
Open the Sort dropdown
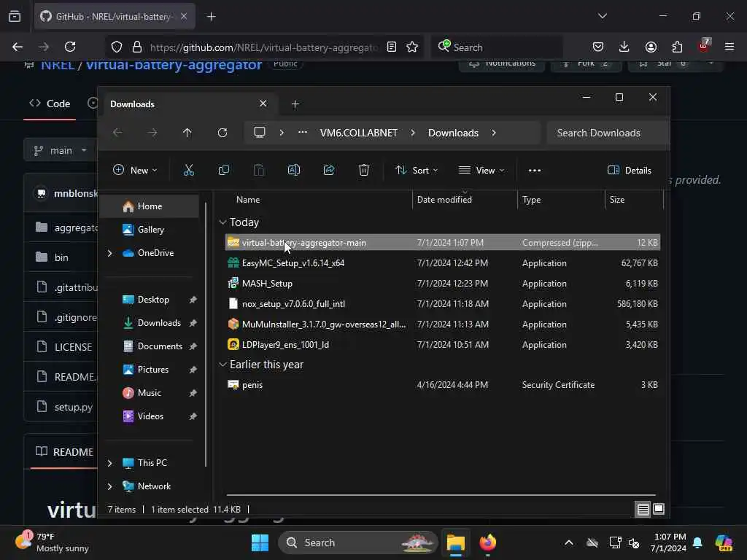pyautogui.click(x=417, y=170)
